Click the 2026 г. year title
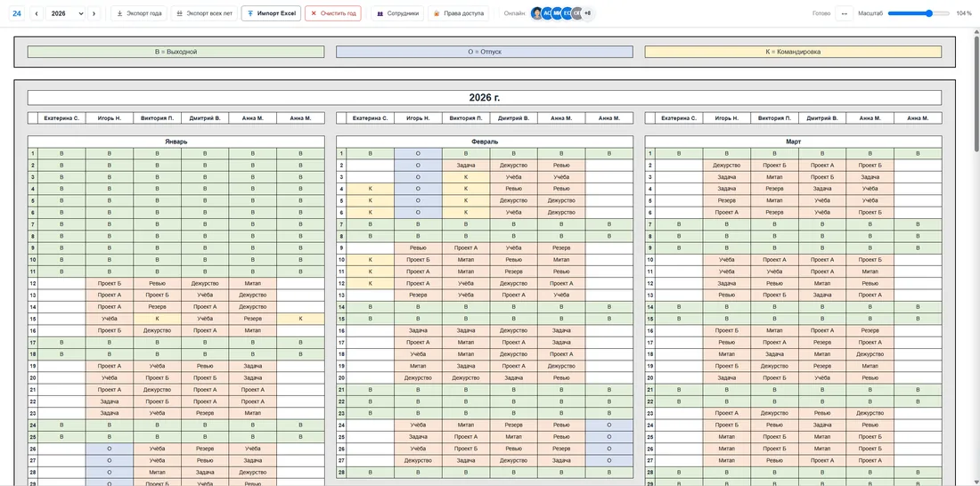This screenshot has height=486, width=980. [x=485, y=97]
